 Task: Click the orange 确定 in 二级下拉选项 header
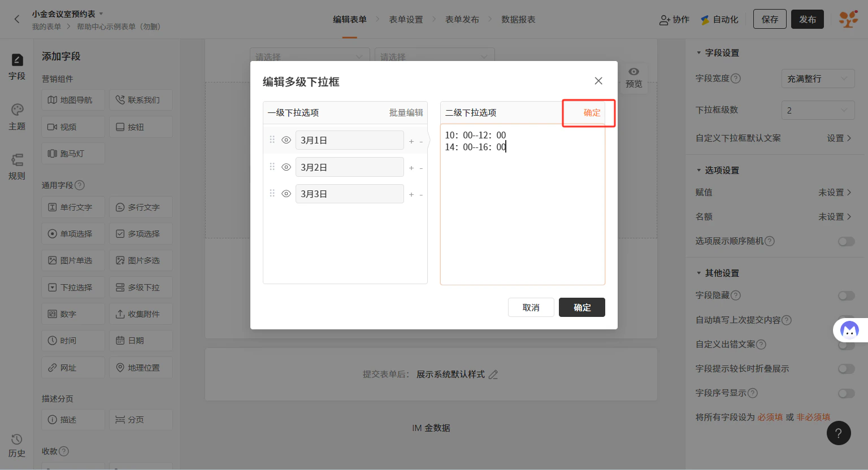tap(592, 112)
